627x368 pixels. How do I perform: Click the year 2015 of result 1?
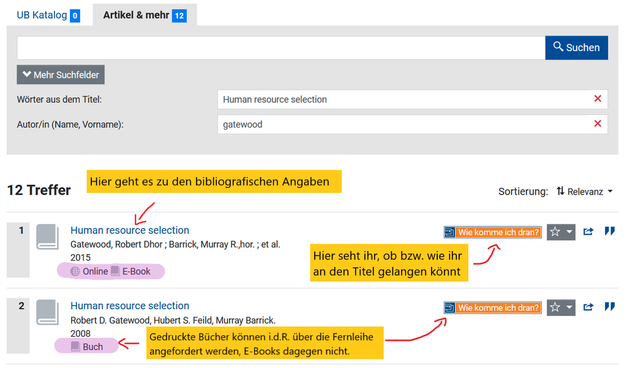pos(80,258)
